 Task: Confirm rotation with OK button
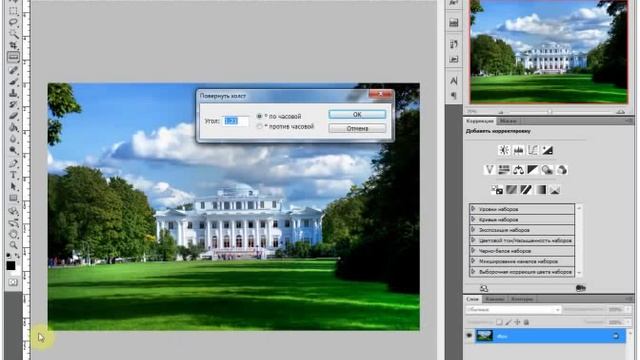tap(357, 115)
